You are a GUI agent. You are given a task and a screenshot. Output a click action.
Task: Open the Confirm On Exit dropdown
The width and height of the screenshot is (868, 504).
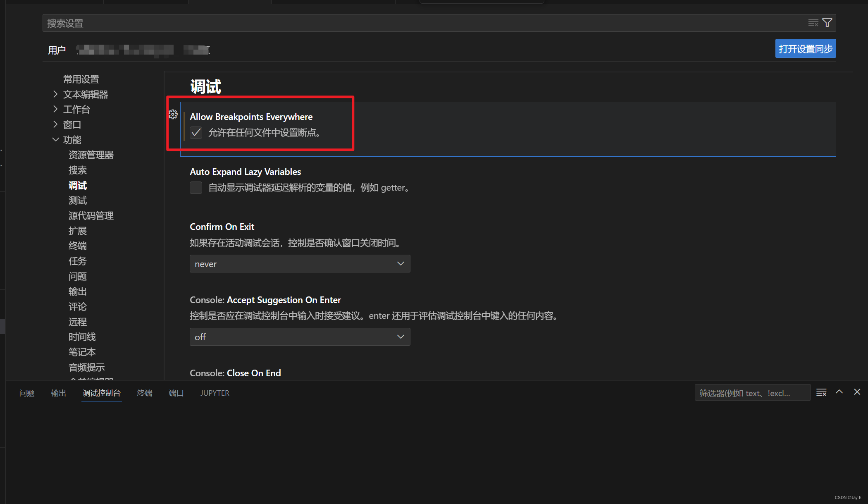(300, 264)
